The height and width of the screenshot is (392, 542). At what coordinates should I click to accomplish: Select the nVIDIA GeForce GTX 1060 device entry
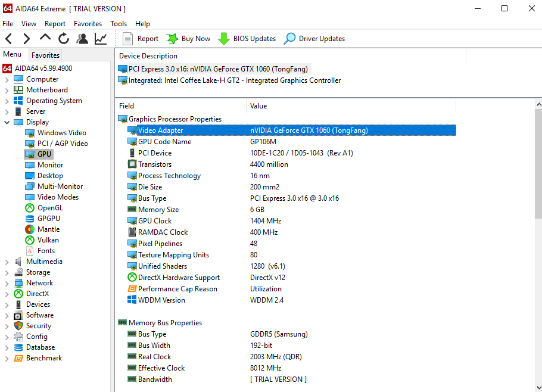coord(214,69)
